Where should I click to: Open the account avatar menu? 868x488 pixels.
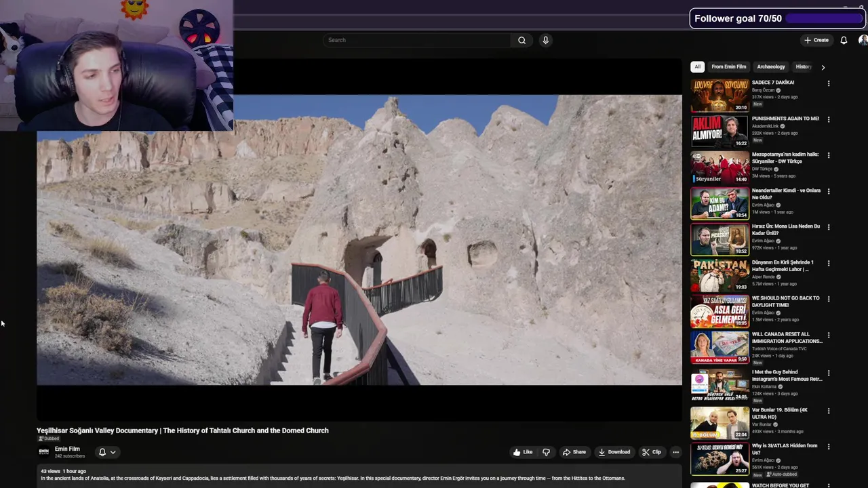pyautogui.click(x=863, y=40)
